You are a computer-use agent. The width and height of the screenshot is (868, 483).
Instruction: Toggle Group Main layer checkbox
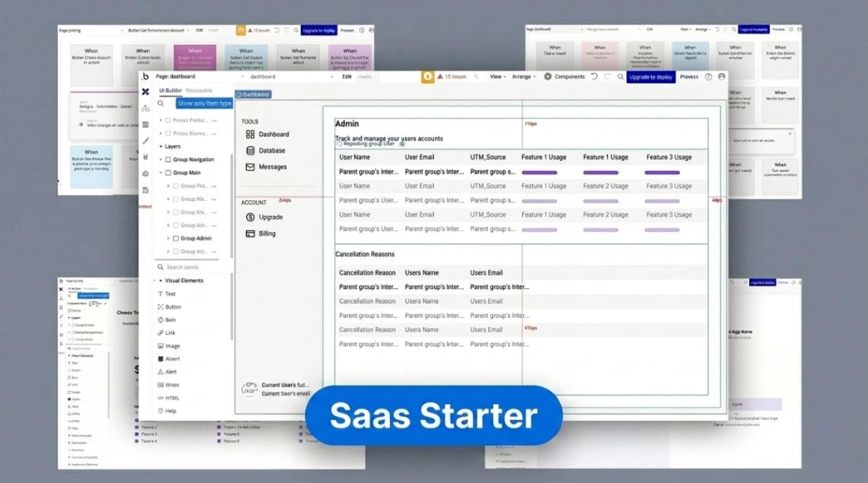pos(168,173)
